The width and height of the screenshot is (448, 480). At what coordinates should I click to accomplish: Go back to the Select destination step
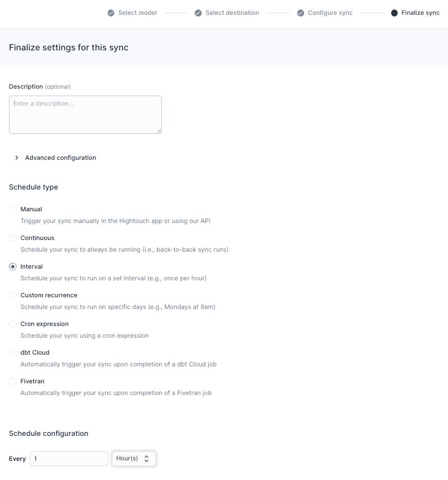(231, 13)
